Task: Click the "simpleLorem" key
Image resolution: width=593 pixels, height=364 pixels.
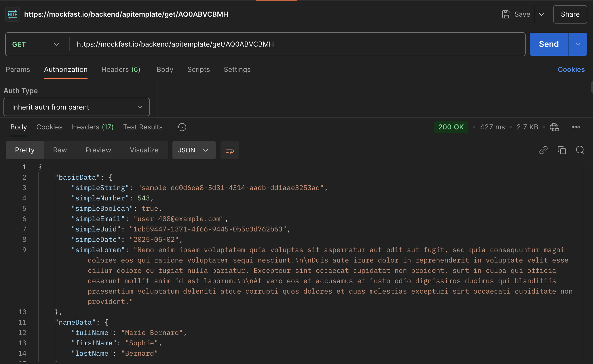Action: pos(98,250)
